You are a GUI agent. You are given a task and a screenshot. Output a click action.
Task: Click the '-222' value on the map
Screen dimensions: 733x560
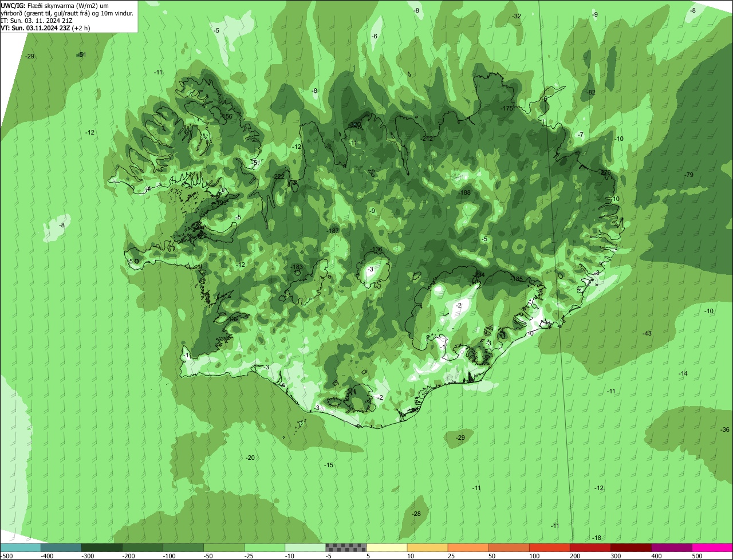pos(278,176)
